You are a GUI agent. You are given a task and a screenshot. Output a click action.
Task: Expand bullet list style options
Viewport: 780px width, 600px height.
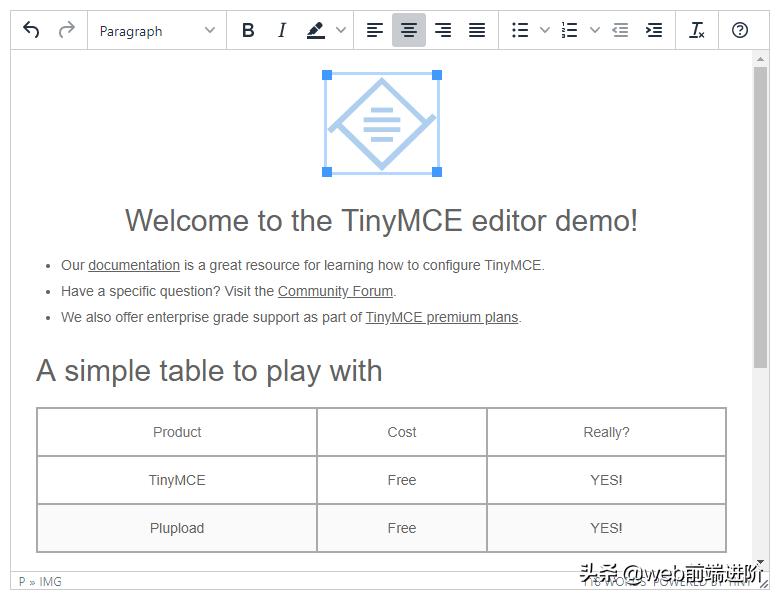tap(545, 30)
